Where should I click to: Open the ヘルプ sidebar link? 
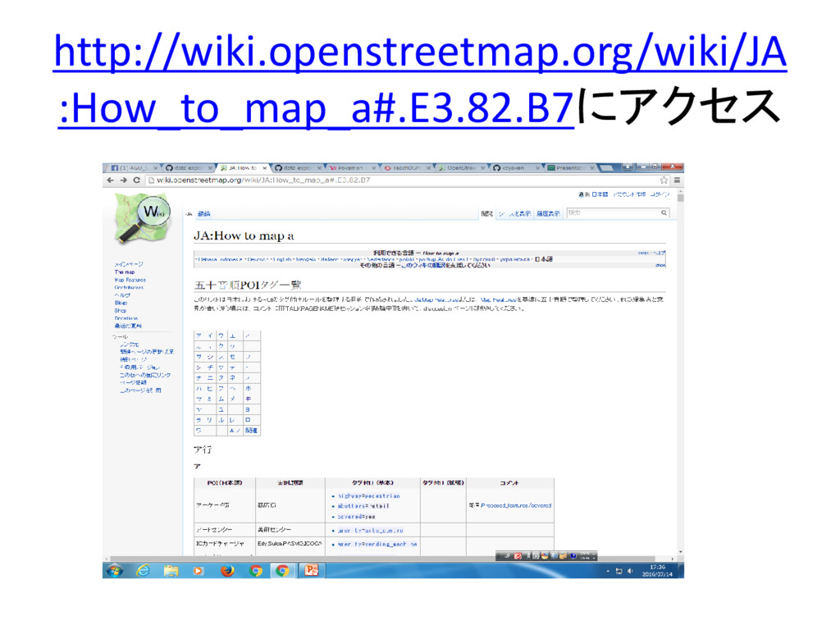122,295
